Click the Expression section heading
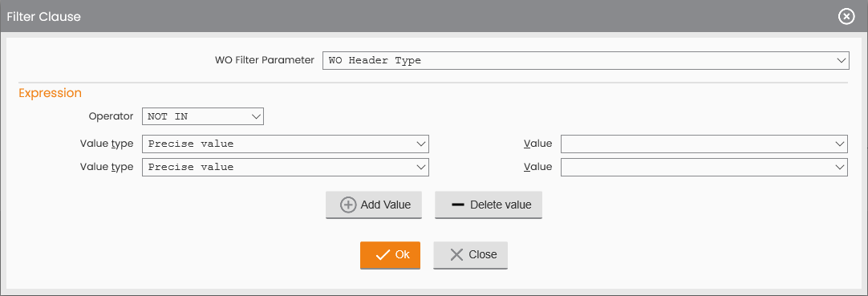Viewport: 868px width, 296px height. coord(51,93)
